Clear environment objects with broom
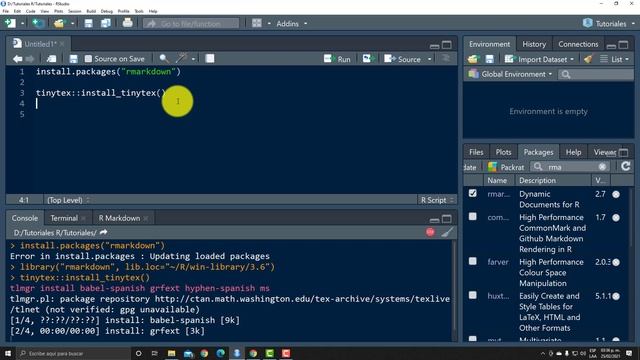This screenshot has width=640, height=360. tap(588, 59)
